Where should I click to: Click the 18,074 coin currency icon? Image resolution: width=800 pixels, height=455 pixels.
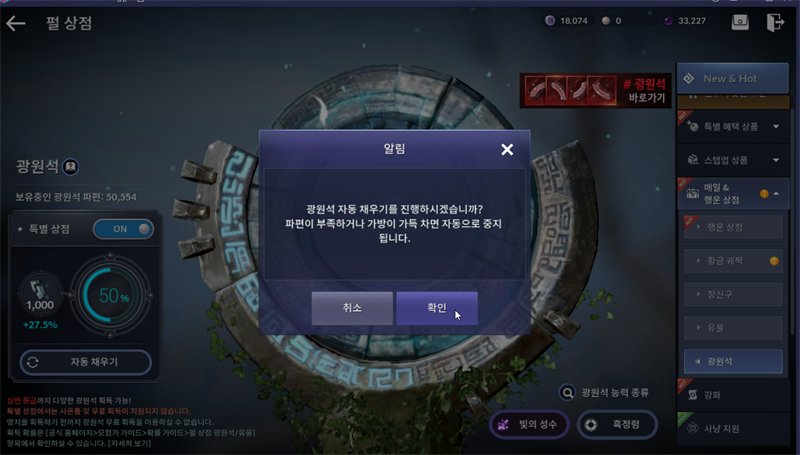549,21
